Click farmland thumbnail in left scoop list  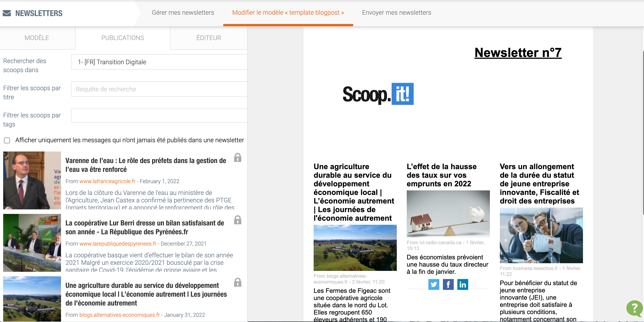pyautogui.click(x=32, y=299)
